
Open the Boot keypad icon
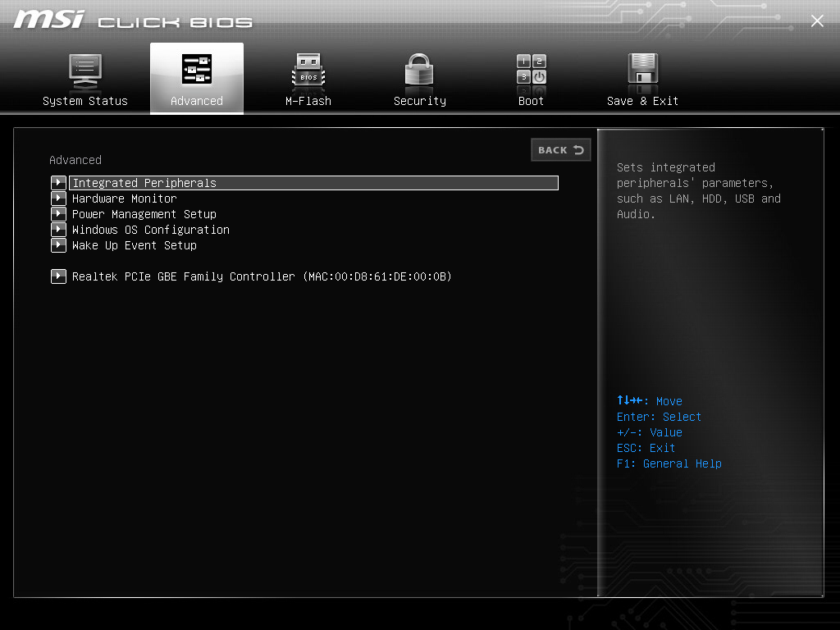[531, 70]
